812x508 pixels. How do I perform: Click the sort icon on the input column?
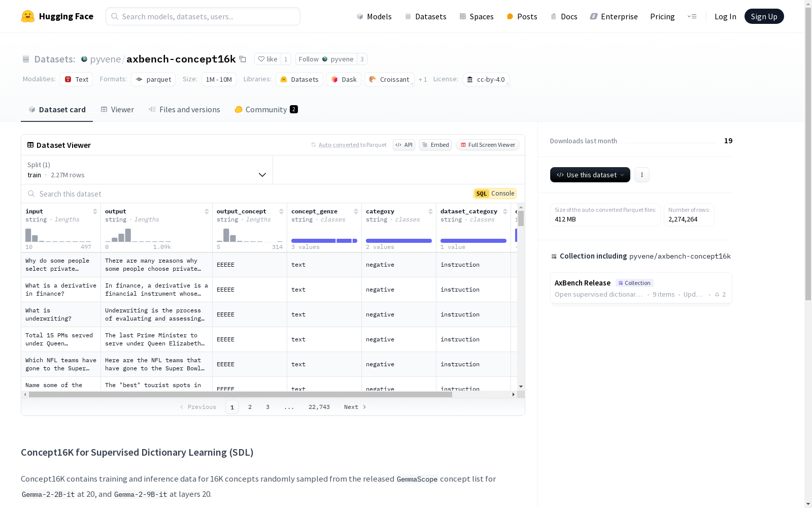pos(95,211)
